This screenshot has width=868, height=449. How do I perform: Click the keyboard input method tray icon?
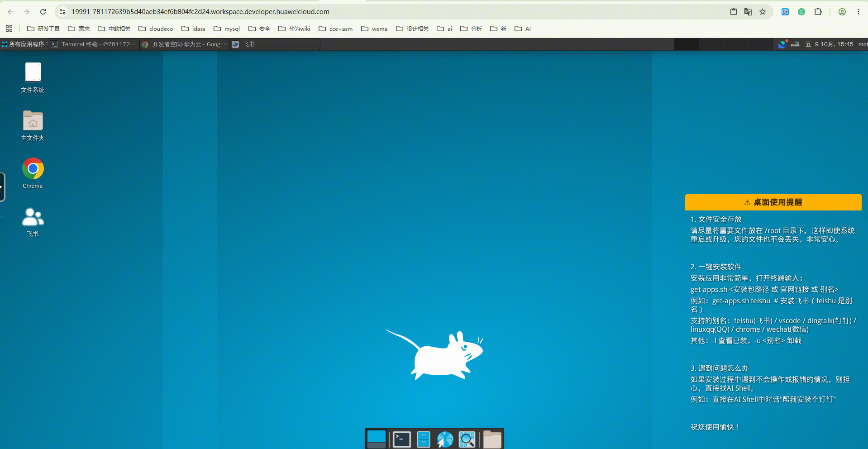point(795,44)
